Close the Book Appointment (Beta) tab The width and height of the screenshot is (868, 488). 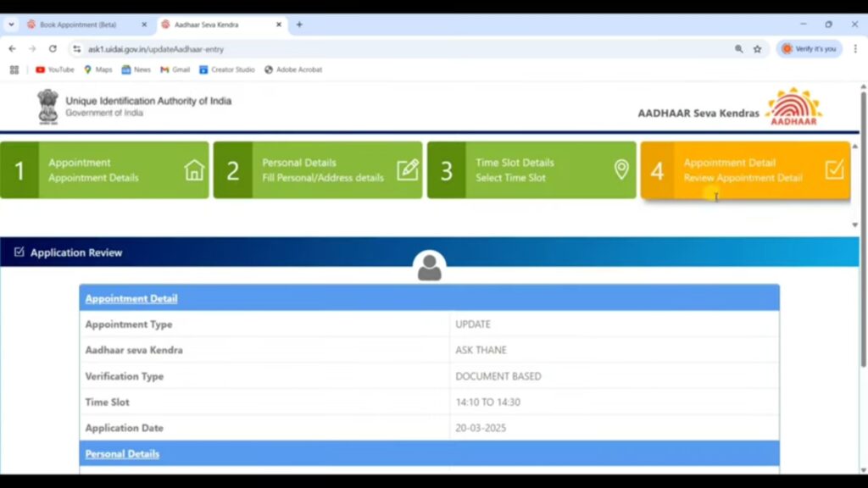144,25
